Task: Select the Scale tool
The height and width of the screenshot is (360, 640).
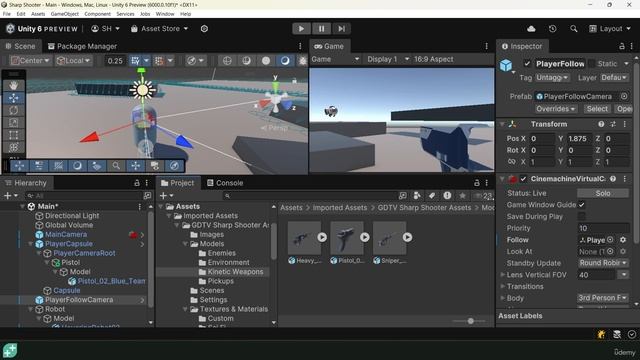Action: tap(13, 122)
